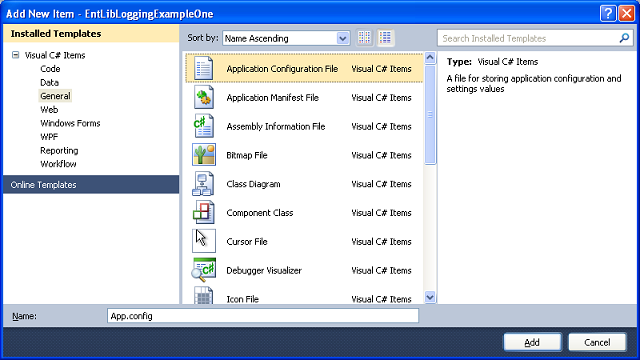640x360 pixels.
Task: Click 'Component Class' name text
Action: (x=260, y=213)
